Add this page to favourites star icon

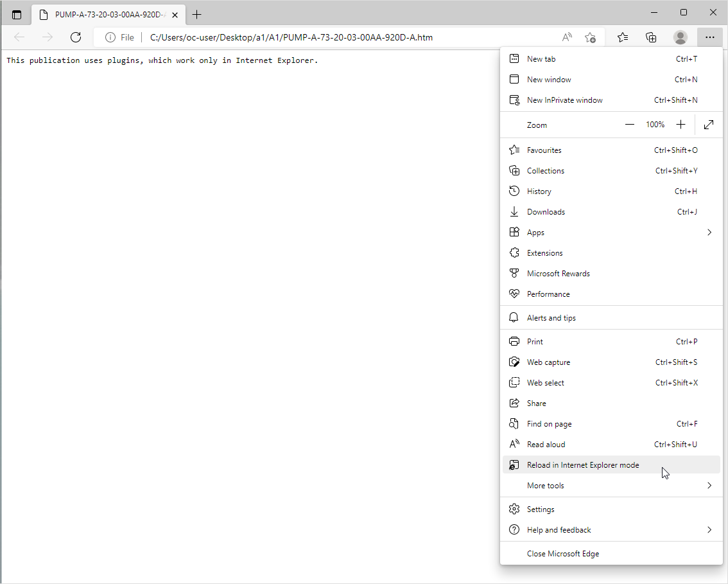coord(590,37)
